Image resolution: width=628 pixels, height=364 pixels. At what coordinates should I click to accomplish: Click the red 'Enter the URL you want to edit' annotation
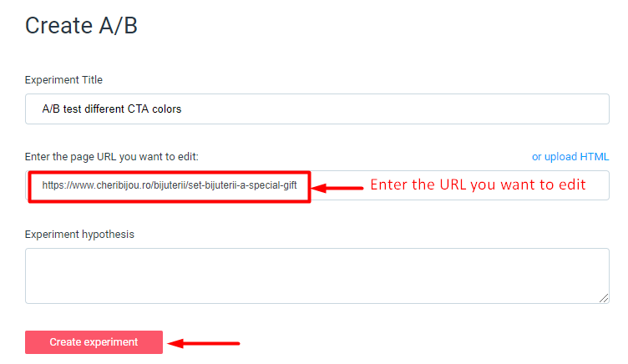point(478,185)
